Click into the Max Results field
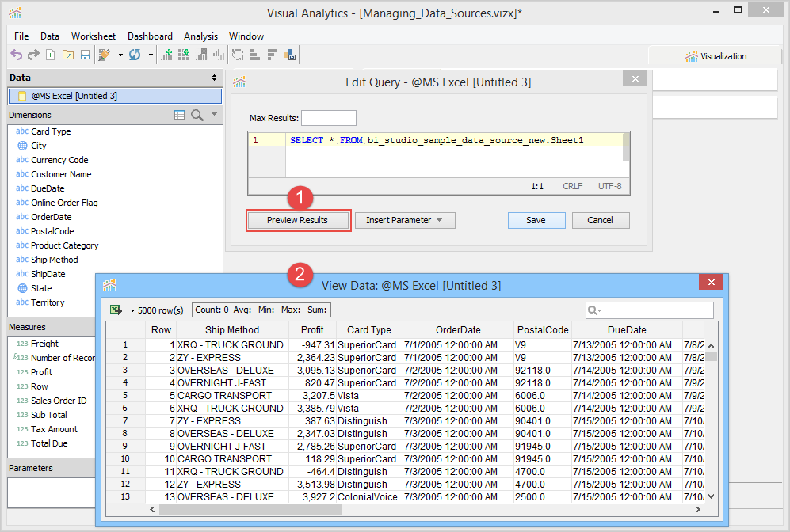Viewport: 790px width, 532px height. 328,118
